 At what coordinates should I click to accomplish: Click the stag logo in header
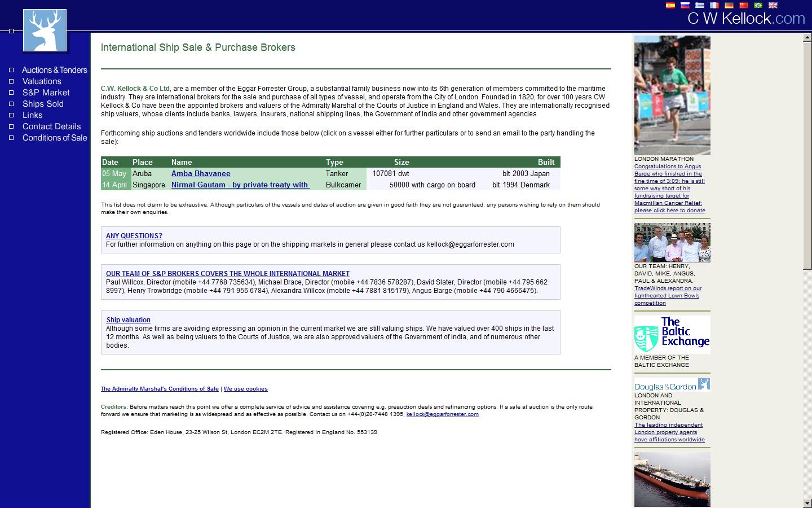click(45, 30)
